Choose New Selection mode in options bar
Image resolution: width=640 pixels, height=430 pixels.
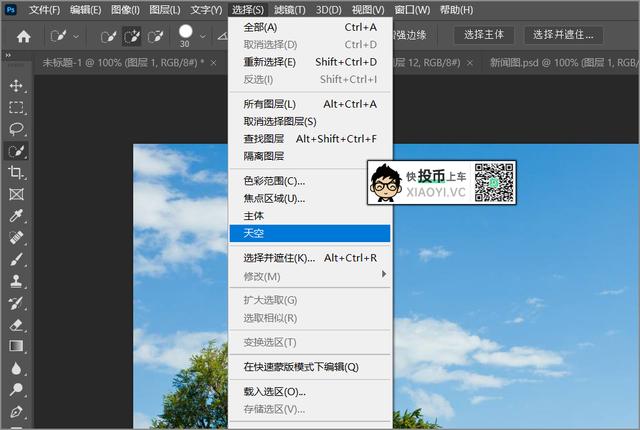pyautogui.click(x=109, y=37)
